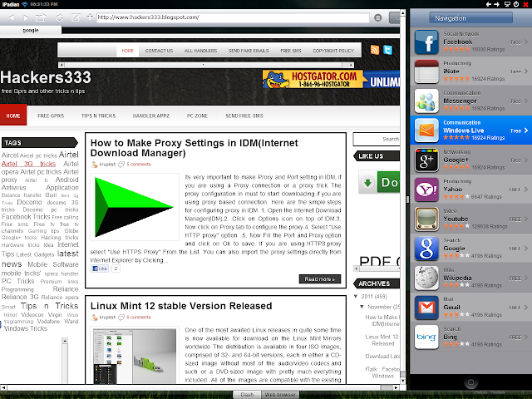Click the browser back arrow
This screenshot has height=399, width=532.
tap(11, 17)
